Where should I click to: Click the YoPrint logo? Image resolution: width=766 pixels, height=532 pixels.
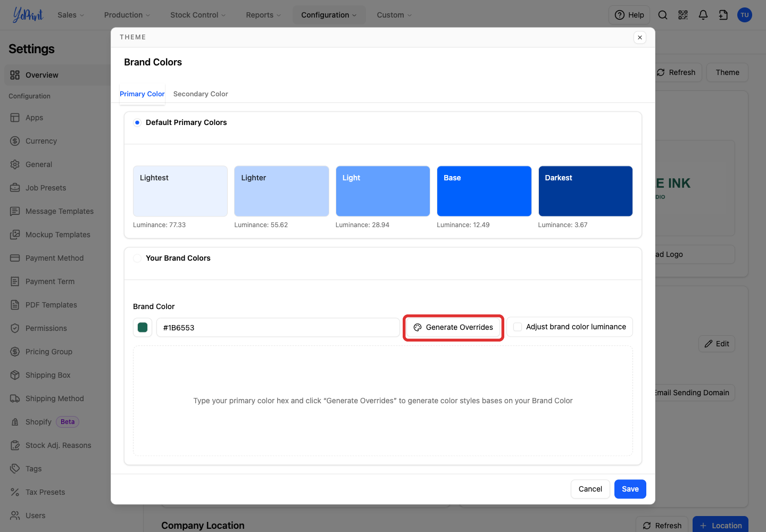click(x=28, y=15)
